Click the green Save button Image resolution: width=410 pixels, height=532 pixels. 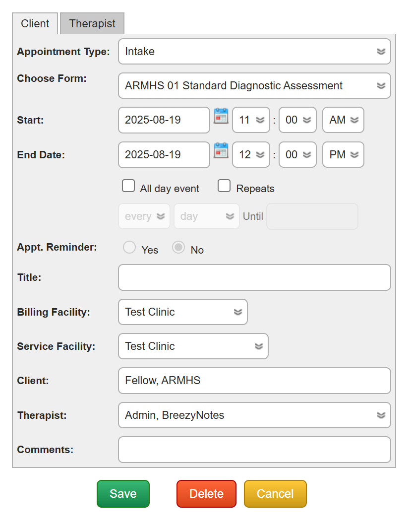point(123,494)
